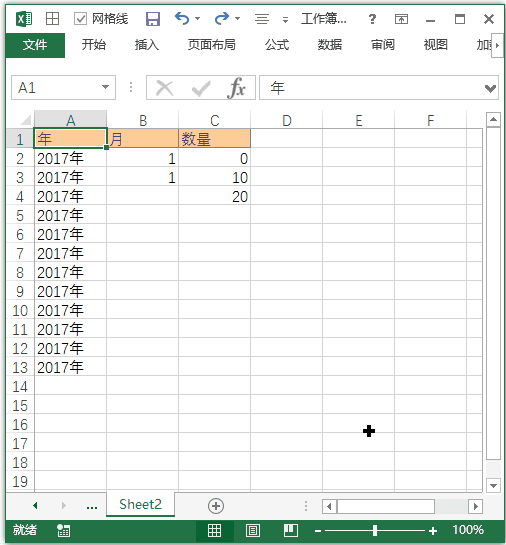Click the center align icon in toolbar
The image size is (506, 545).
pyautogui.click(x=262, y=19)
